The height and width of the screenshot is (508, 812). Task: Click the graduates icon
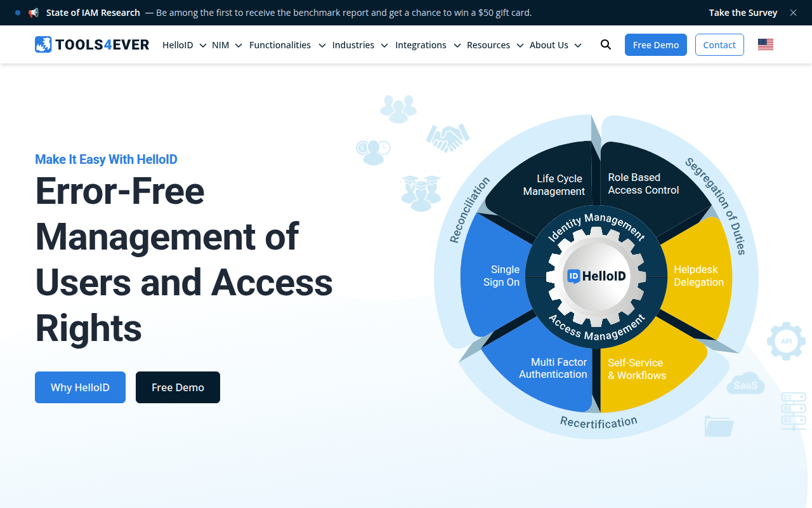(x=421, y=193)
